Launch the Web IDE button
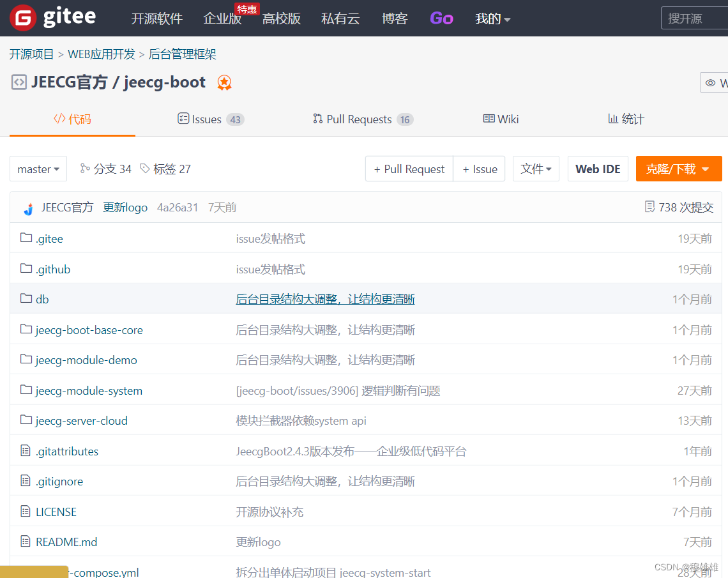 (598, 169)
